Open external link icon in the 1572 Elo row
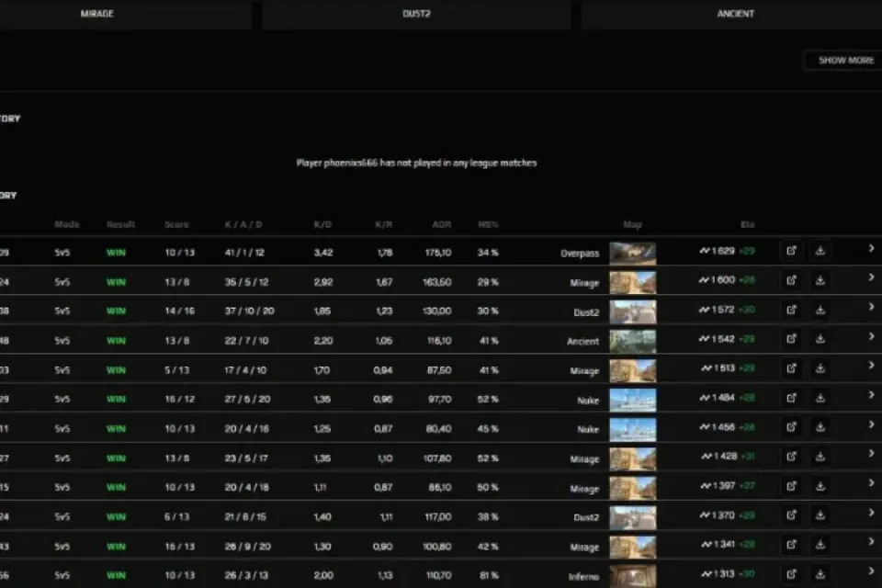 (791, 310)
